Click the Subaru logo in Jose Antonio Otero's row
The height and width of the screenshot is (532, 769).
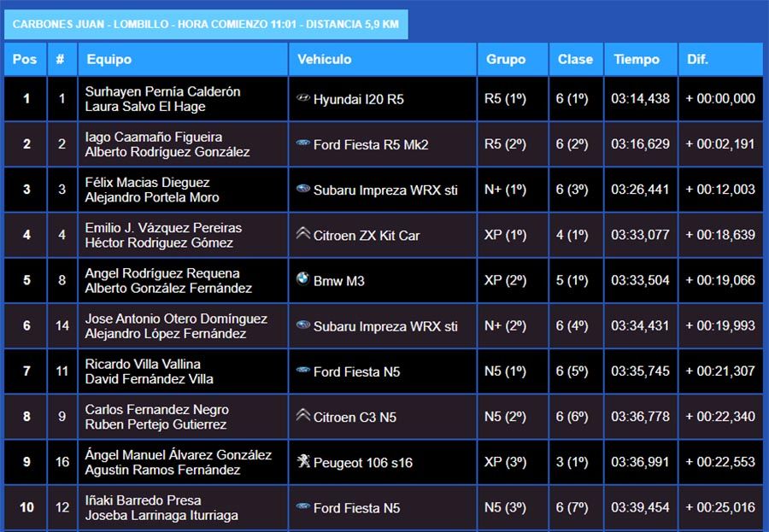tap(302, 325)
